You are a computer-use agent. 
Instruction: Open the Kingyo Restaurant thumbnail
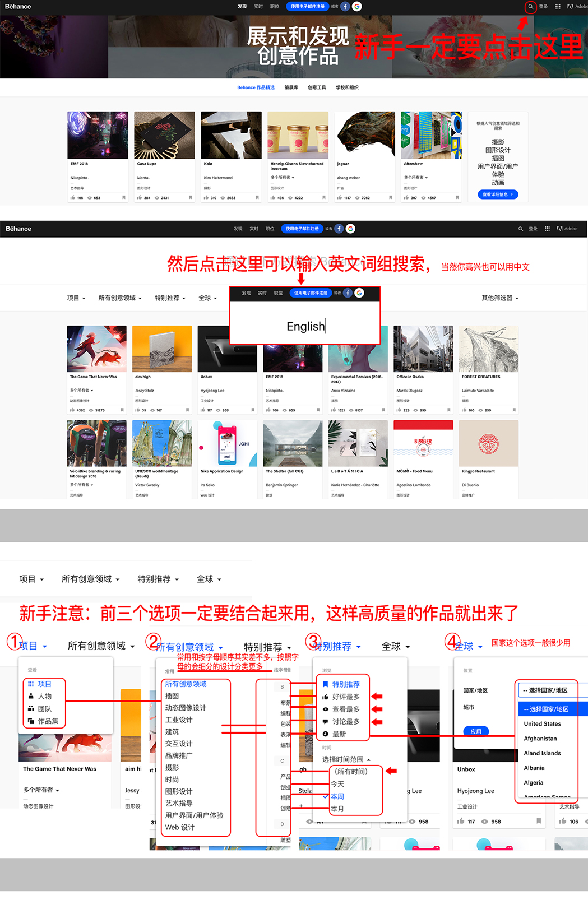coord(488,443)
